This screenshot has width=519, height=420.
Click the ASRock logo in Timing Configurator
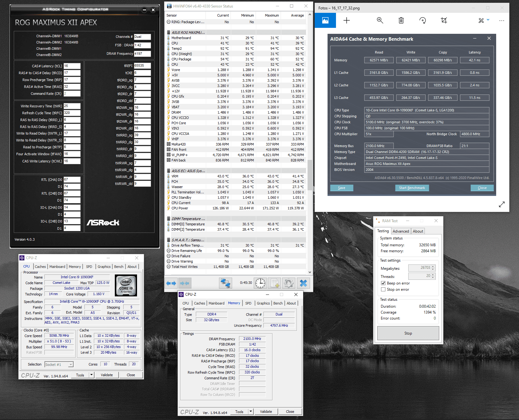(103, 223)
